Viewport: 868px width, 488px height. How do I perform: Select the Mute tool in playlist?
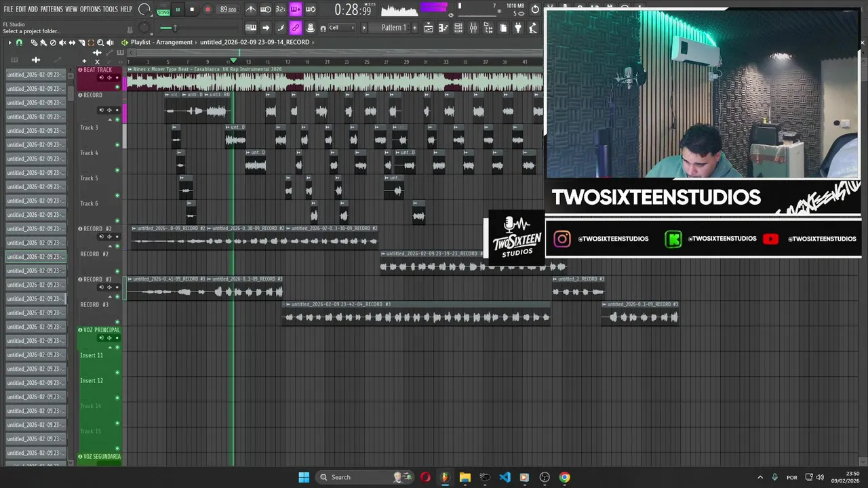[x=62, y=43]
